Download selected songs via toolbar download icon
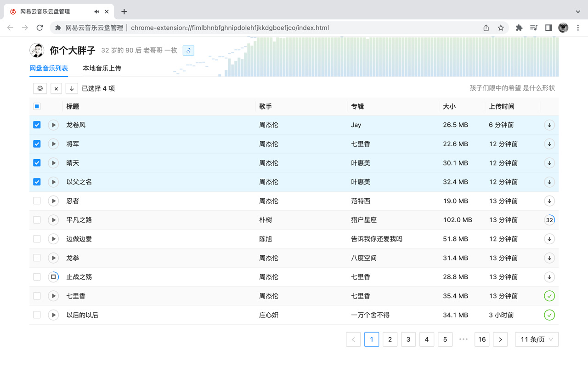Image resolution: width=588 pixels, height=368 pixels. point(72,88)
